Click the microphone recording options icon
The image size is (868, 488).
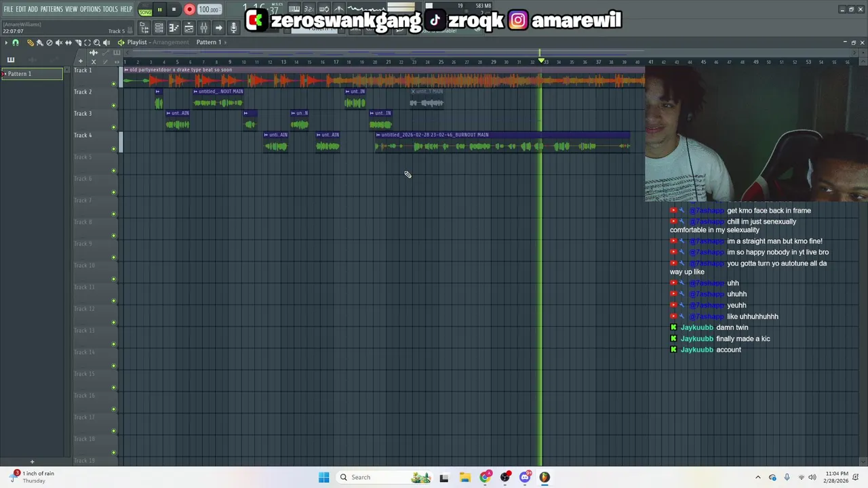[233, 28]
